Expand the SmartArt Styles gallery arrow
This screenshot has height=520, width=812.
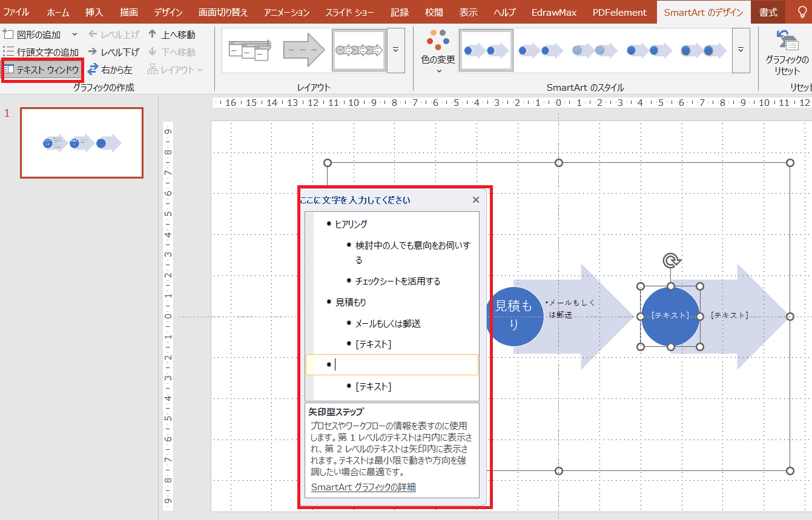coord(741,50)
